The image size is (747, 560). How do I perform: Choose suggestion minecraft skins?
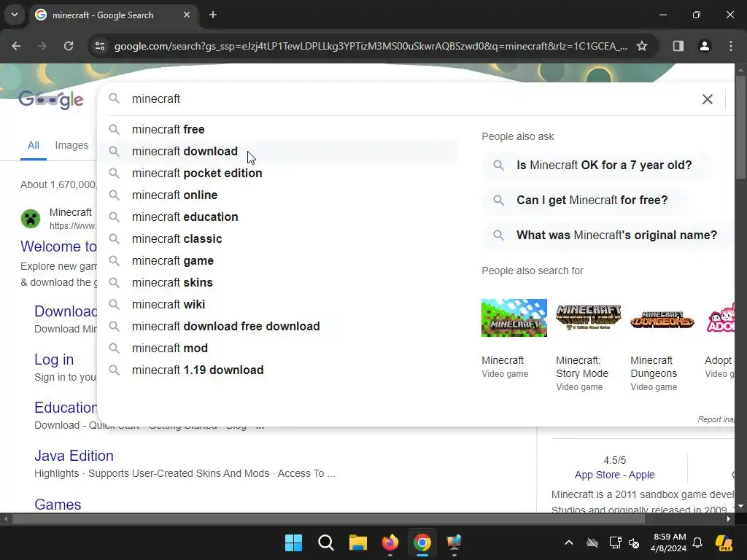tap(277, 283)
